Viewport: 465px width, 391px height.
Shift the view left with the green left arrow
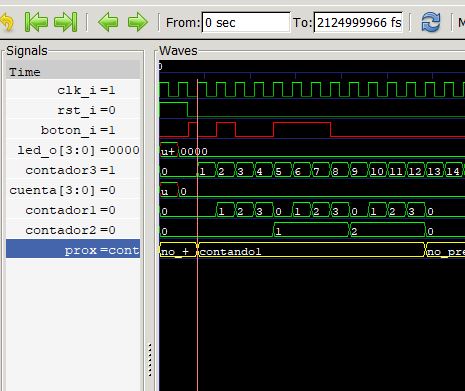[x=108, y=22]
